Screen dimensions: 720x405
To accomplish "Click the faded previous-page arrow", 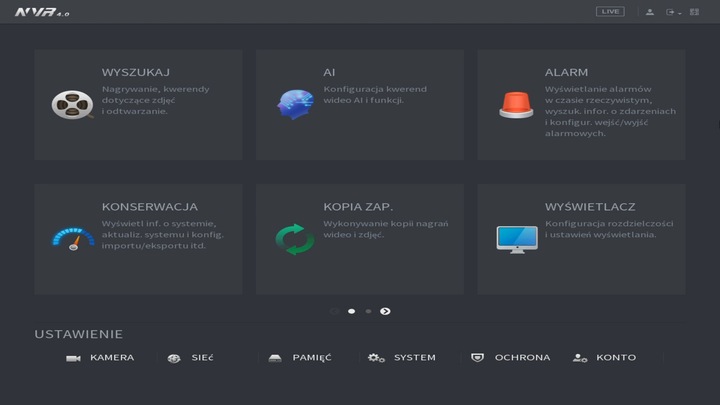I will pos(334,311).
